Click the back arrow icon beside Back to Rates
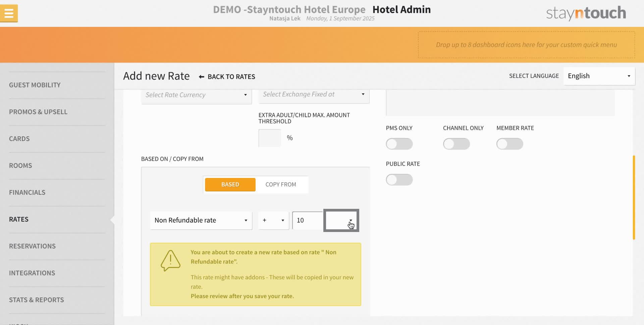The width and height of the screenshot is (644, 325). click(202, 77)
